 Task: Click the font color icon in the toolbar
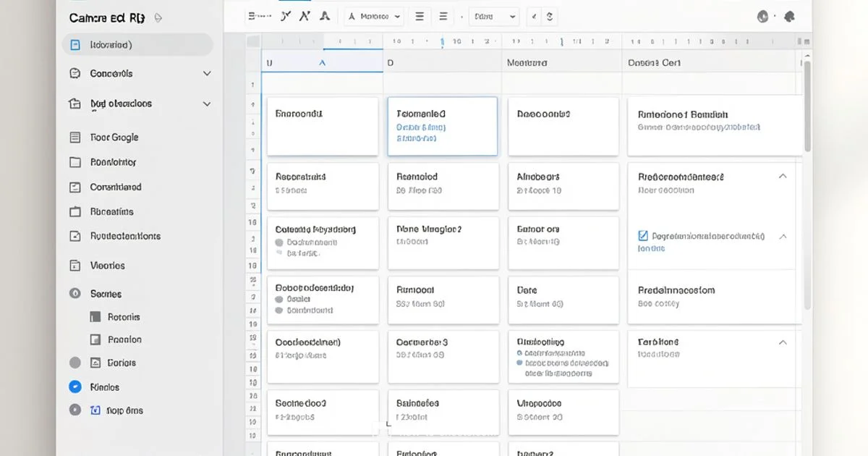click(x=325, y=15)
